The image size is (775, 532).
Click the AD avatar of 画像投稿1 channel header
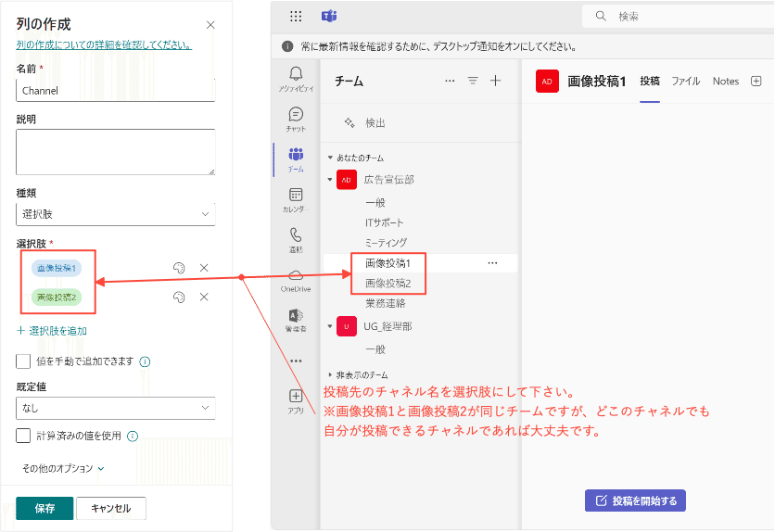pyautogui.click(x=547, y=81)
